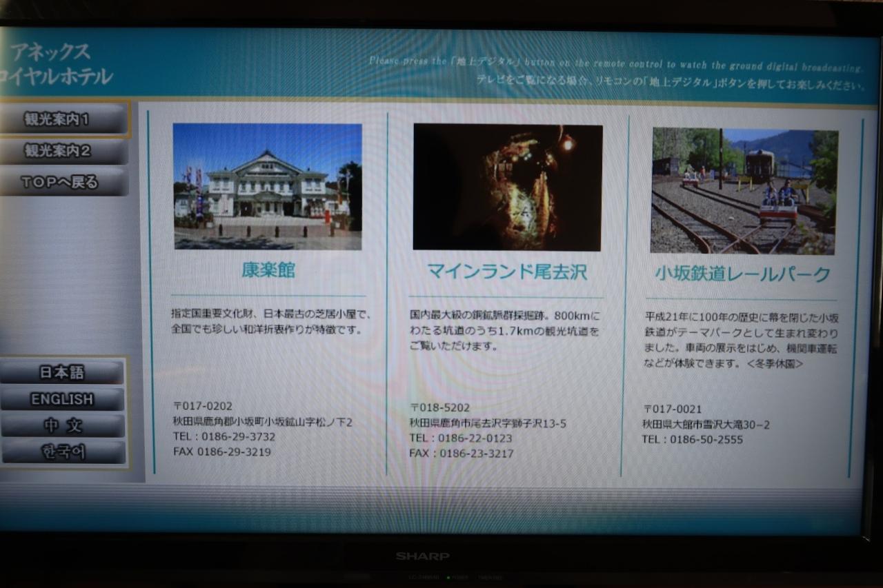This screenshot has width=883, height=588.
Task: Select the 한국어 language button
Action: click(x=62, y=452)
